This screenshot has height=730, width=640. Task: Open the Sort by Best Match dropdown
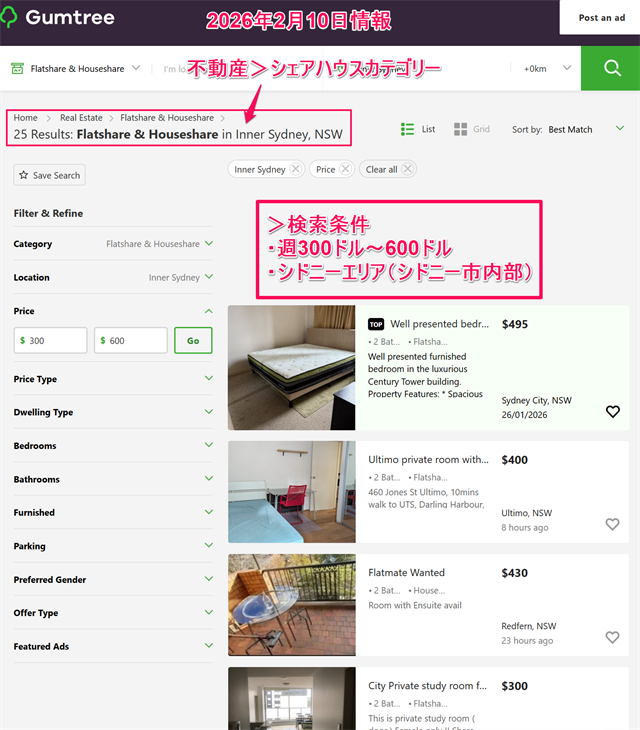[x=620, y=128]
